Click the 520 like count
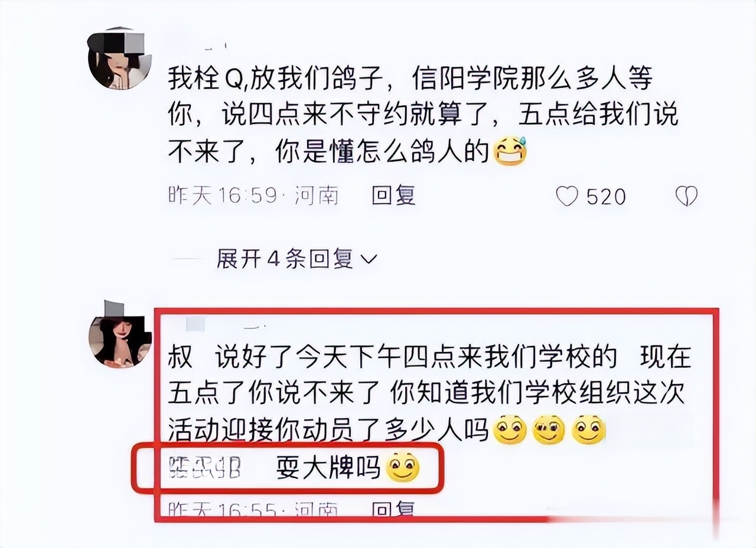The image size is (756, 548). pyautogui.click(x=605, y=197)
